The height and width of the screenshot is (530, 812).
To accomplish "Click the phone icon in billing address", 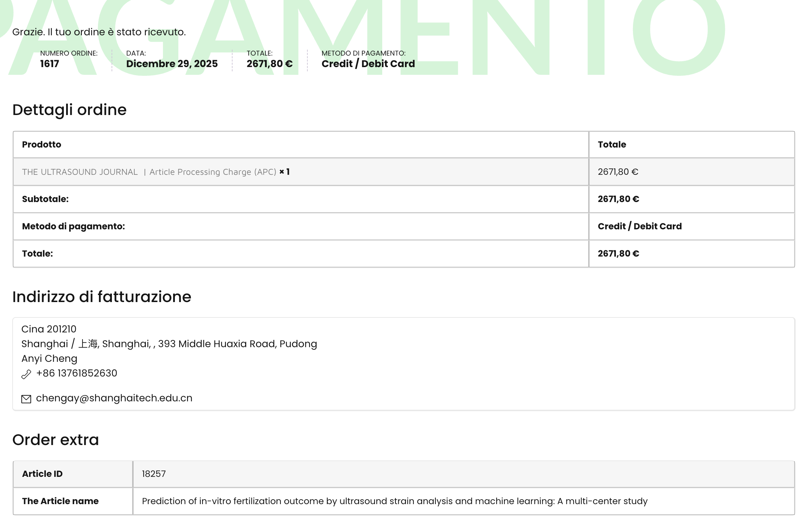I will tap(26, 374).
